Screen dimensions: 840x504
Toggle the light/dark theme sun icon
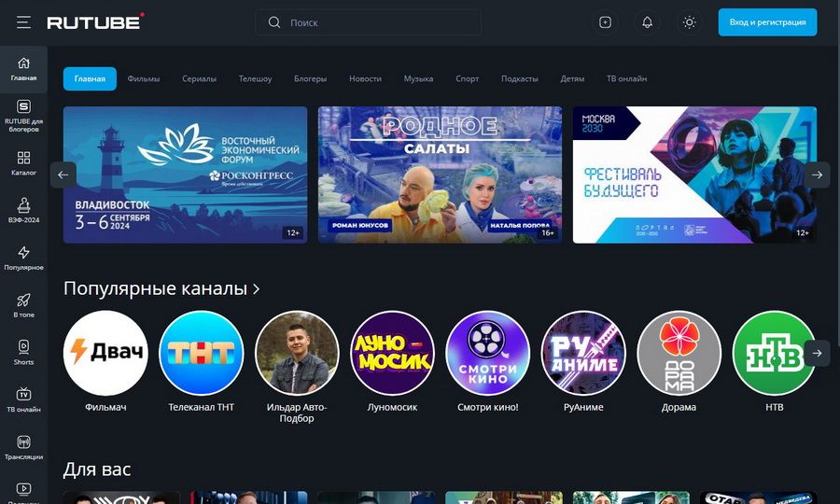tap(690, 22)
